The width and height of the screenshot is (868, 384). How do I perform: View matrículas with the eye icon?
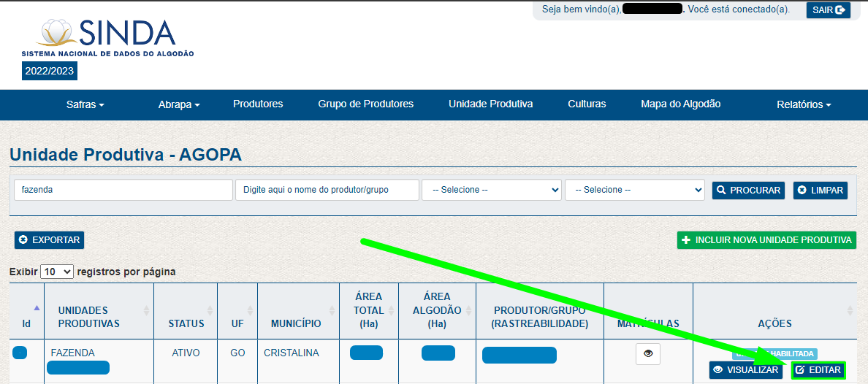pos(647,353)
